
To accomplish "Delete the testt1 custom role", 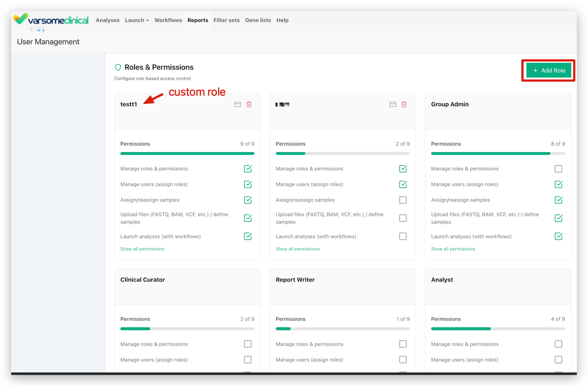I will [x=249, y=105].
